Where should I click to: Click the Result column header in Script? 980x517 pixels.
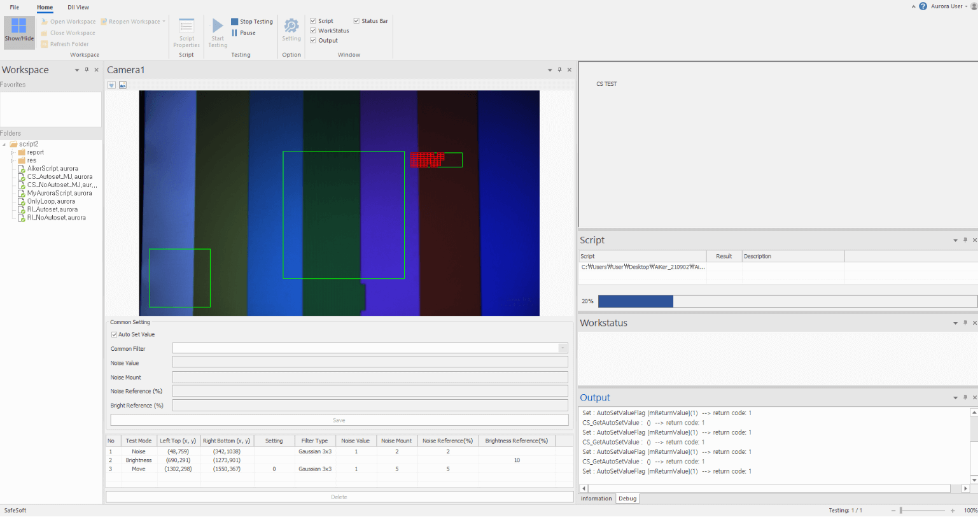[x=724, y=256]
